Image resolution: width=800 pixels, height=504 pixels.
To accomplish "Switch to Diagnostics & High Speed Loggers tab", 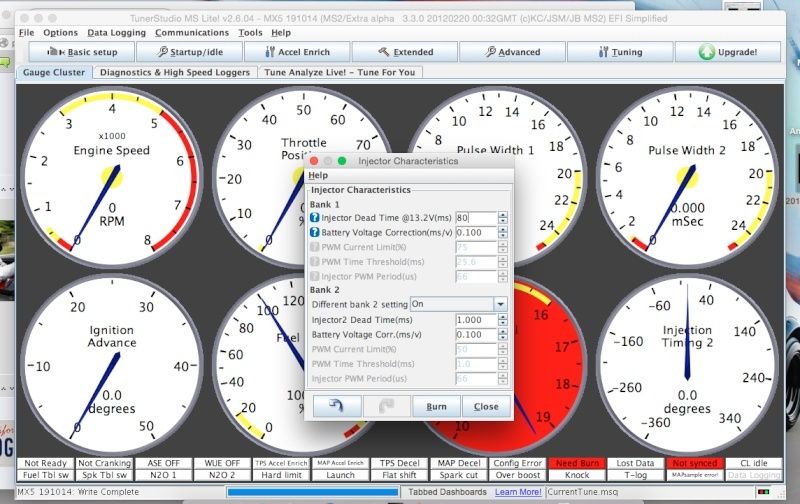I will [175, 72].
